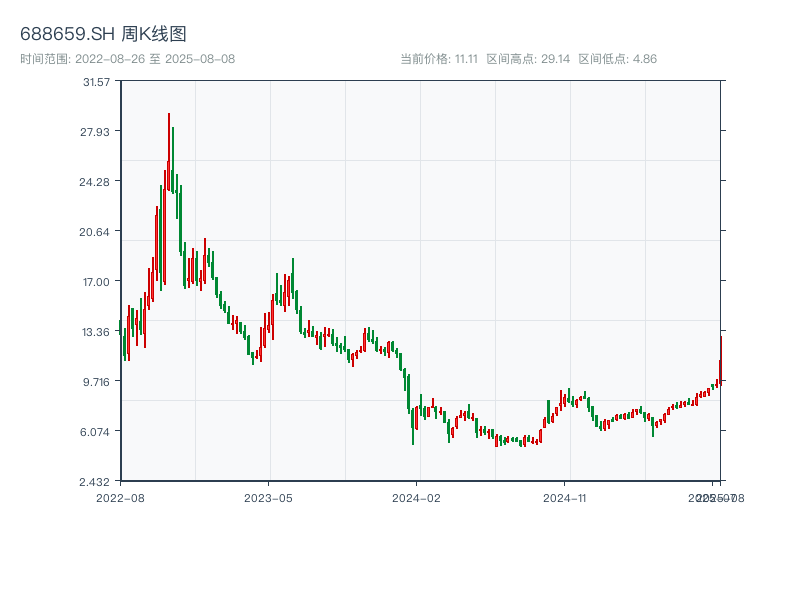
Task: Click the date range text 时间范围: 2022-08-26 至 2025-08-08
Action: 128,59
